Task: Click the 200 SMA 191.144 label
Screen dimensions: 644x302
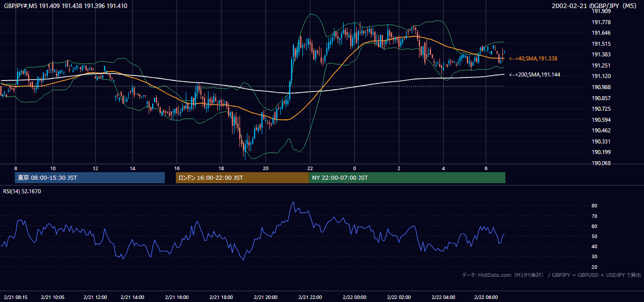Action: (535, 75)
